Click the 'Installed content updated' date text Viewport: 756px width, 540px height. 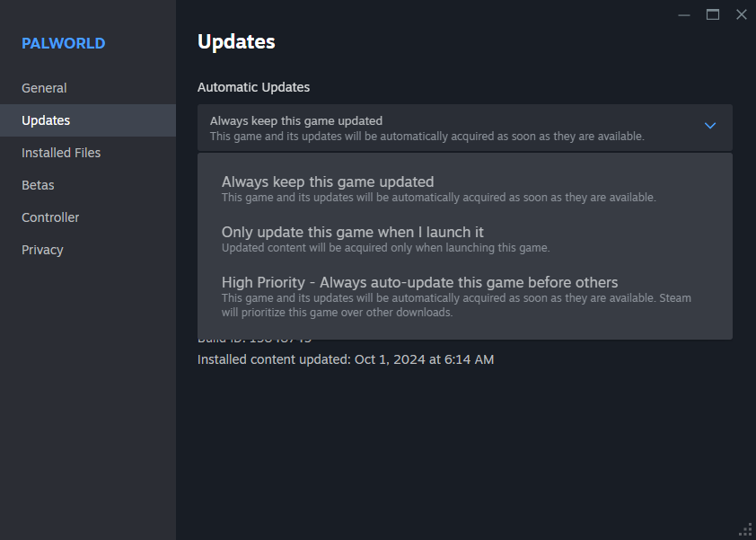(346, 359)
